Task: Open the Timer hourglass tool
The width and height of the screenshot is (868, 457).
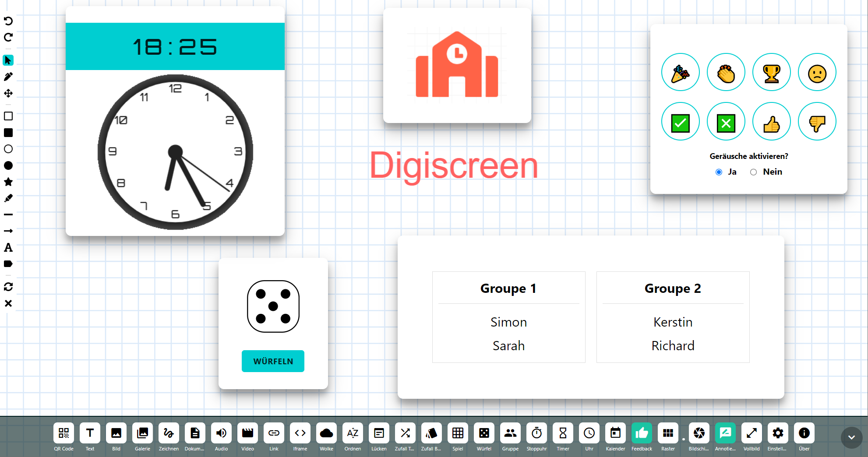Action: click(x=563, y=433)
